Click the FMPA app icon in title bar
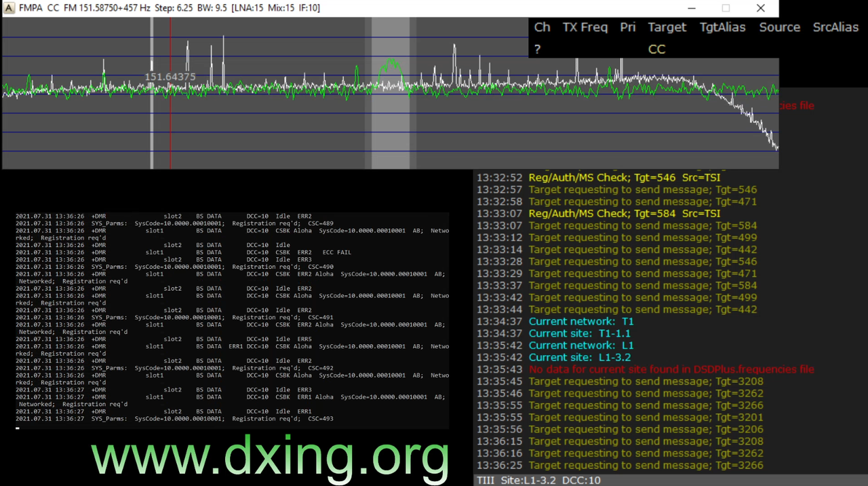The image size is (868, 486). [9, 8]
